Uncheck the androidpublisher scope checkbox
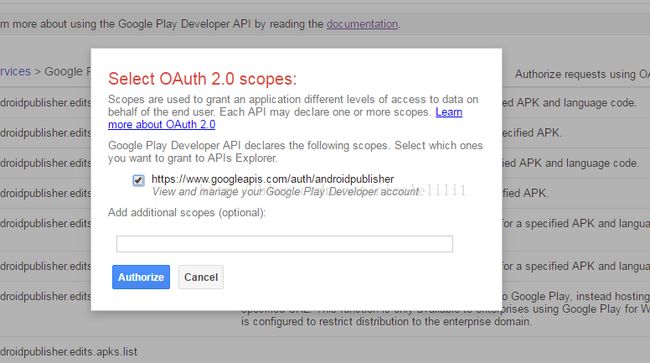650x363 pixels. 138,180
